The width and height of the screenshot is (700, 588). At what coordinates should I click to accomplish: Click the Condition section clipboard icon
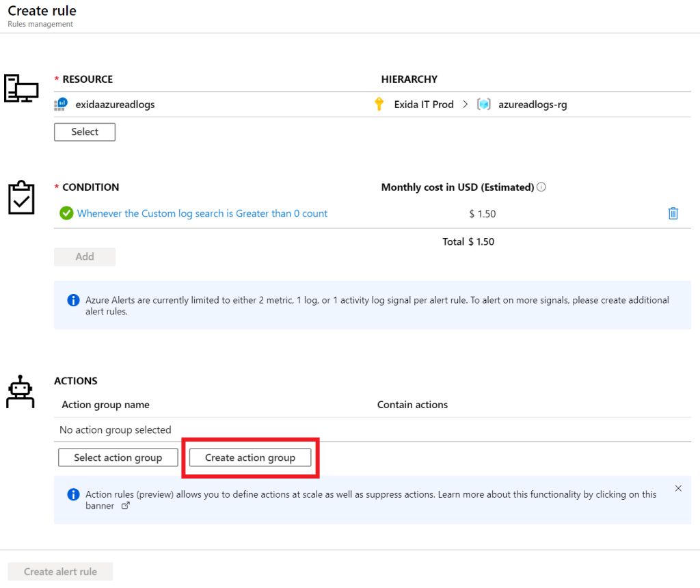tap(21, 198)
